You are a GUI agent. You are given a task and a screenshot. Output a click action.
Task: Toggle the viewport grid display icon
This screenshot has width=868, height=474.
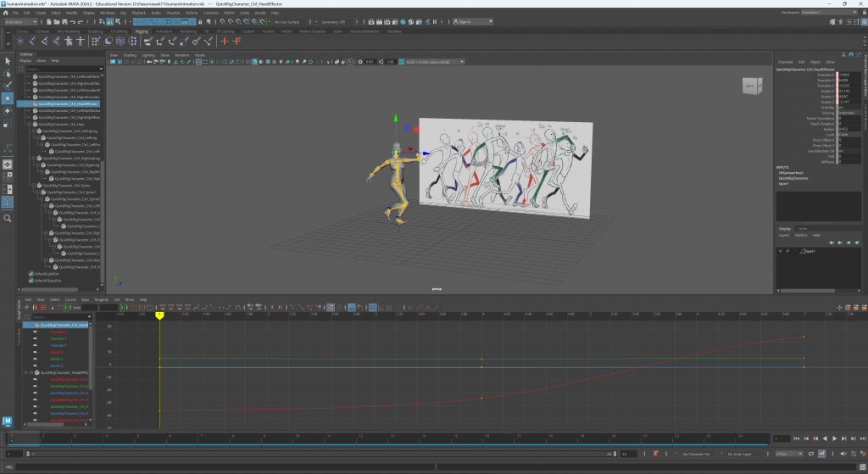[198, 62]
